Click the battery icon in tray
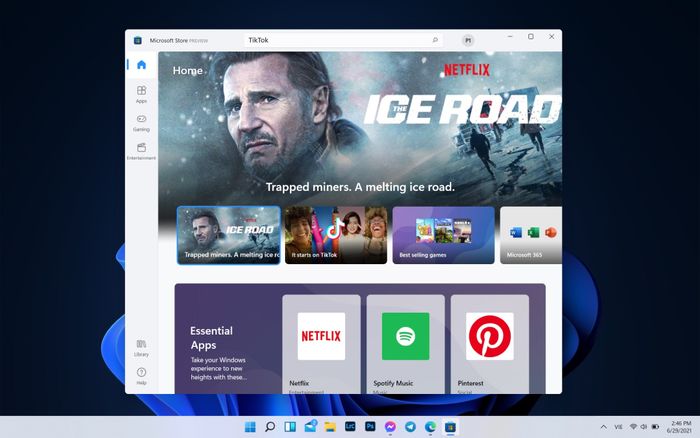Screen dimensions: 700x438 (655, 427)
